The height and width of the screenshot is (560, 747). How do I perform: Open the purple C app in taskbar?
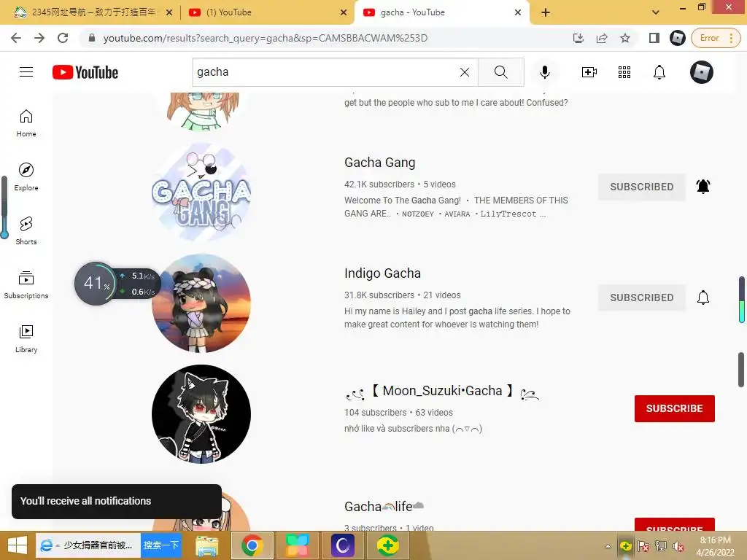(x=343, y=545)
